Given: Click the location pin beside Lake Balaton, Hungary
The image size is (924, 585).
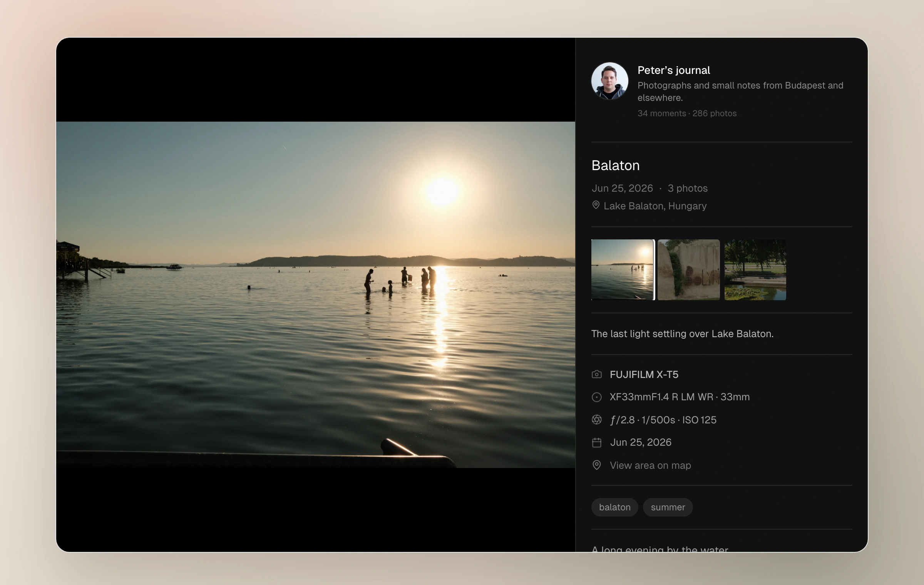Looking at the screenshot, I should click(596, 205).
